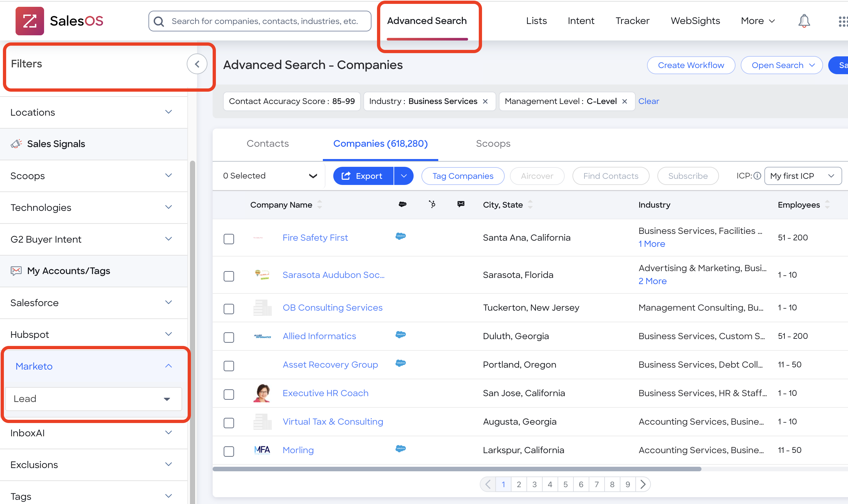This screenshot has height=504, width=848.
Task: Click the horizontal table scrollbar
Action: pos(456,469)
